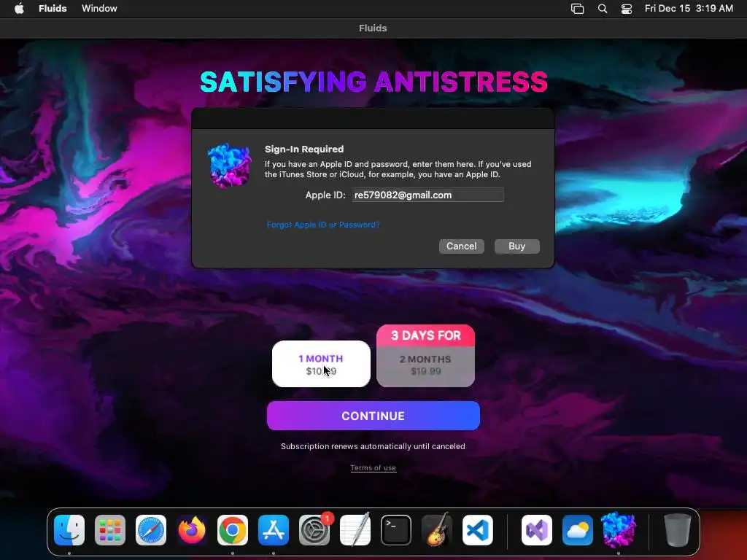The image size is (747, 560).
Task: Click the date and time in menu bar
Action: click(x=689, y=9)
